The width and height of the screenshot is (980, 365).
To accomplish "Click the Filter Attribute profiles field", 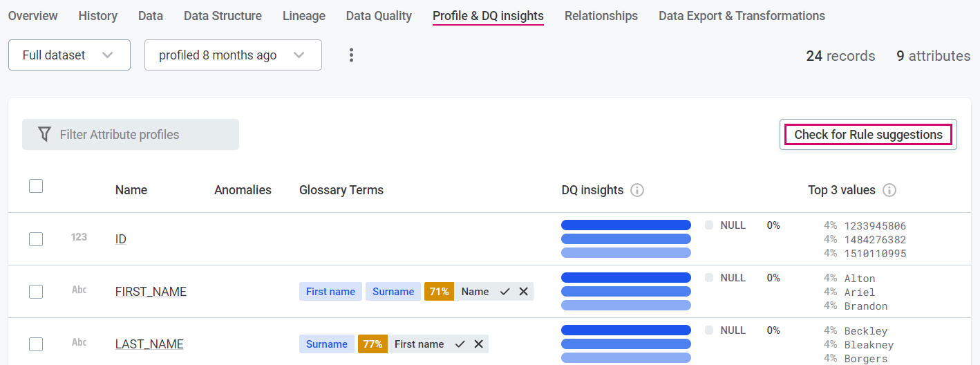I will click(x=138, y=135).
